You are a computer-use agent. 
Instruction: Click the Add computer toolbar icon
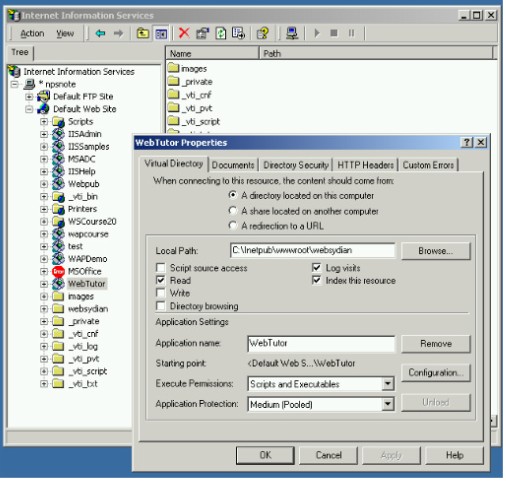292,33
